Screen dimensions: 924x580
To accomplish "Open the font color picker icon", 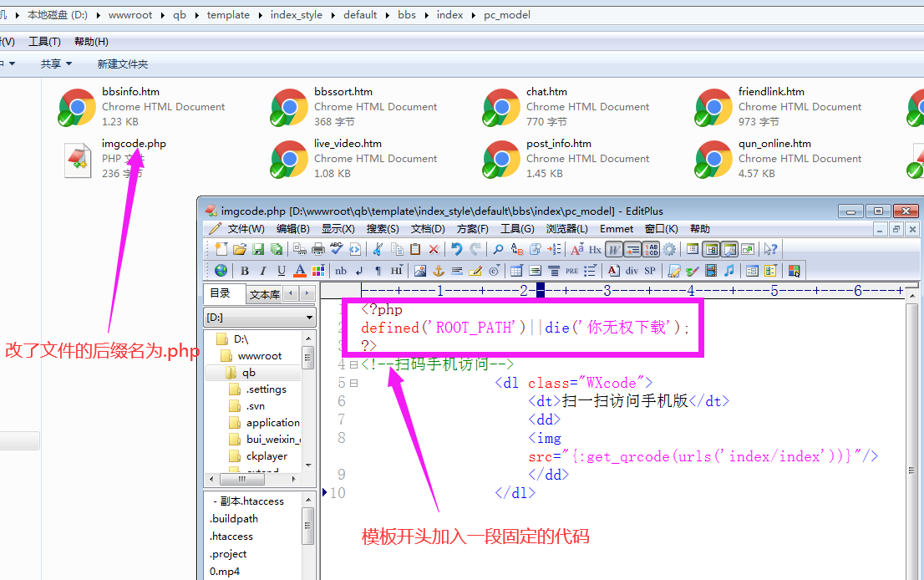I will (300, 271).
